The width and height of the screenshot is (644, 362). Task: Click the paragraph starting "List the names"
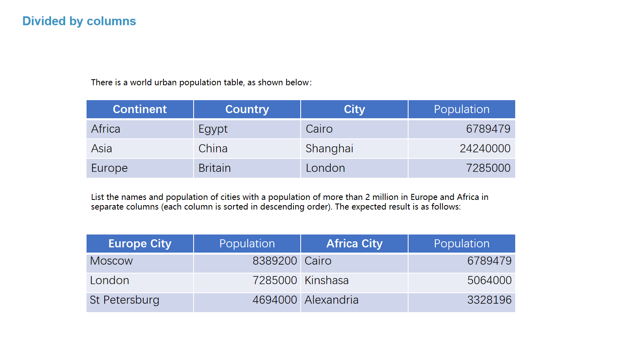(289, 202)
